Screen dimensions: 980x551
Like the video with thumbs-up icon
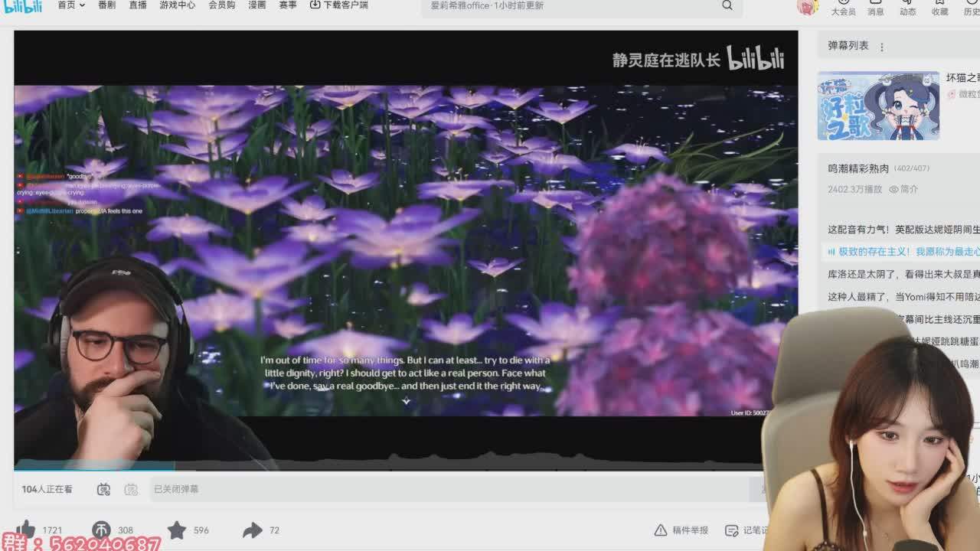(x=26, y=530)
